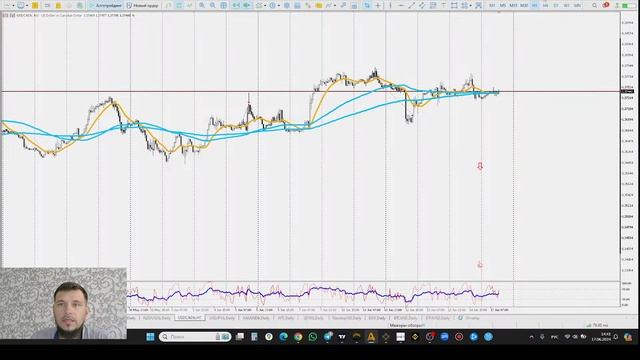Select the H4 timeframe
640x360 pixels.
point(545,5)
